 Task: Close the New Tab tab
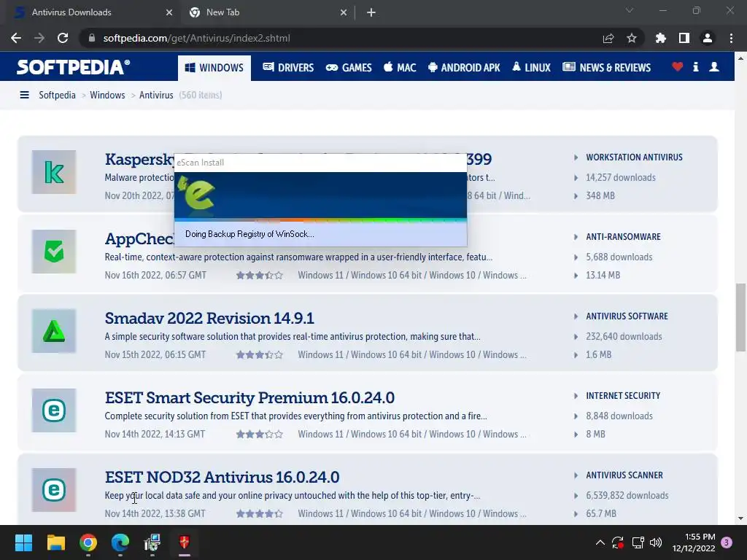tap(344, 12)
